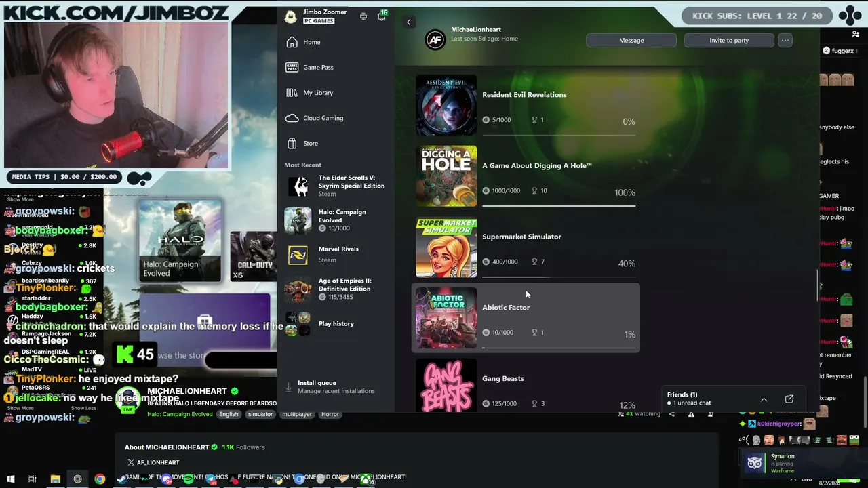Click the Install queue download arrow icon
The width and height of the screenshot is (868, 488).
click(x=288, y=387)
